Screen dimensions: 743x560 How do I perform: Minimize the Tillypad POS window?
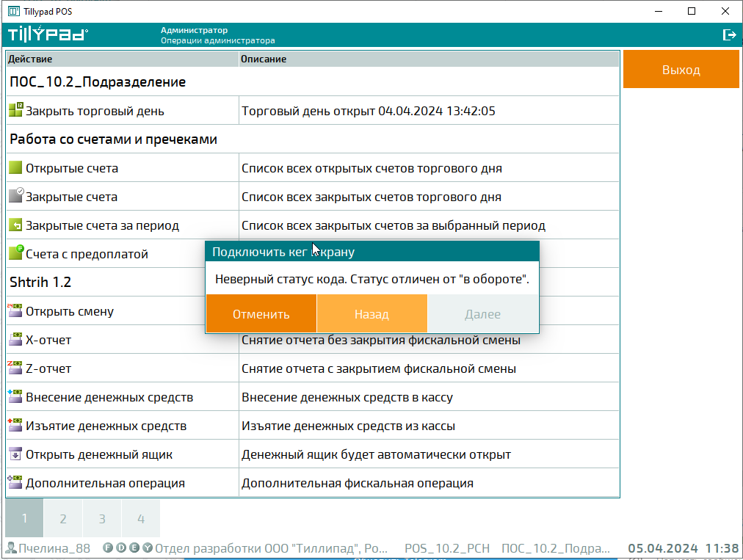pyautogui.click(x=658, y=11)
